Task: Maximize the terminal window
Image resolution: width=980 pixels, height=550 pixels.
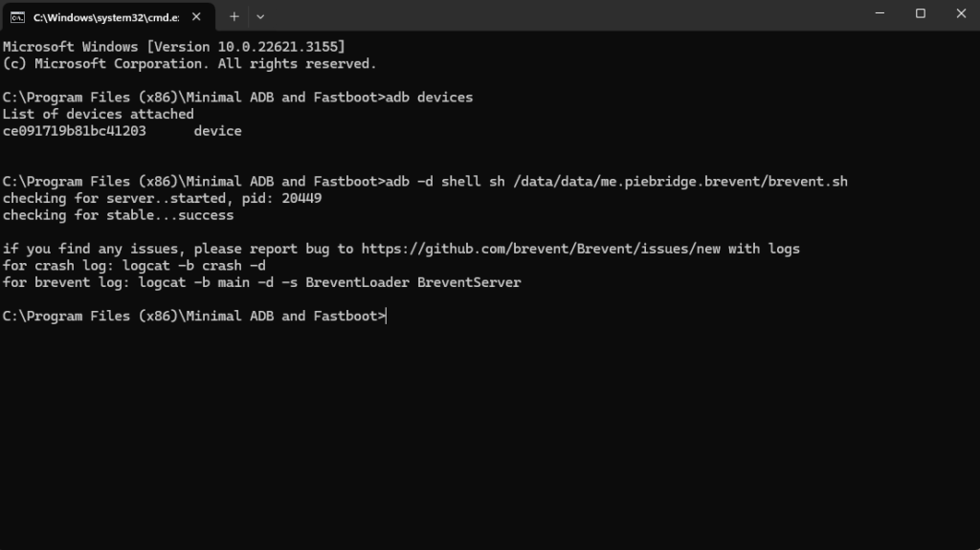Action: tap(921, 13)
